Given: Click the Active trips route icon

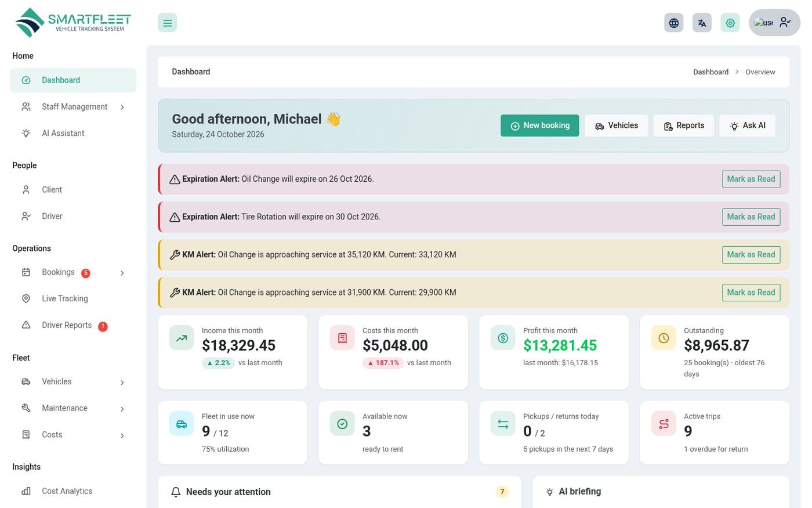Looking at the screenshot, I should click(x=664, y=424).
